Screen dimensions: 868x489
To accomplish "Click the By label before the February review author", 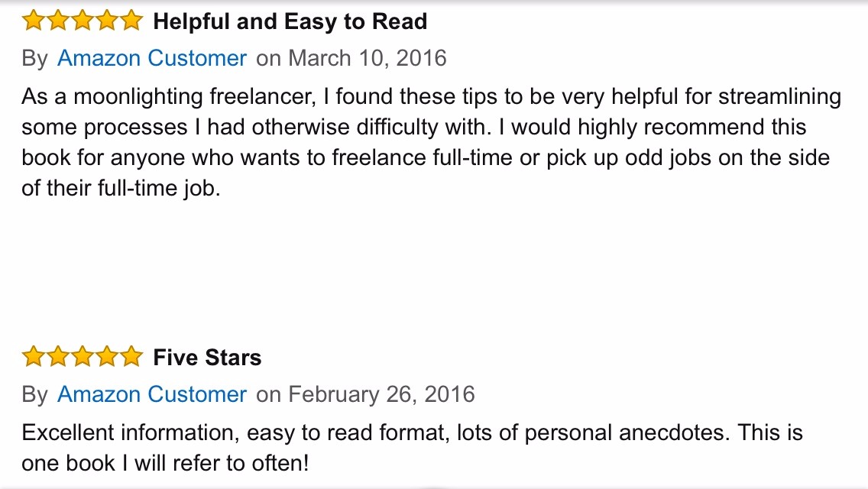I will [34, 395].
